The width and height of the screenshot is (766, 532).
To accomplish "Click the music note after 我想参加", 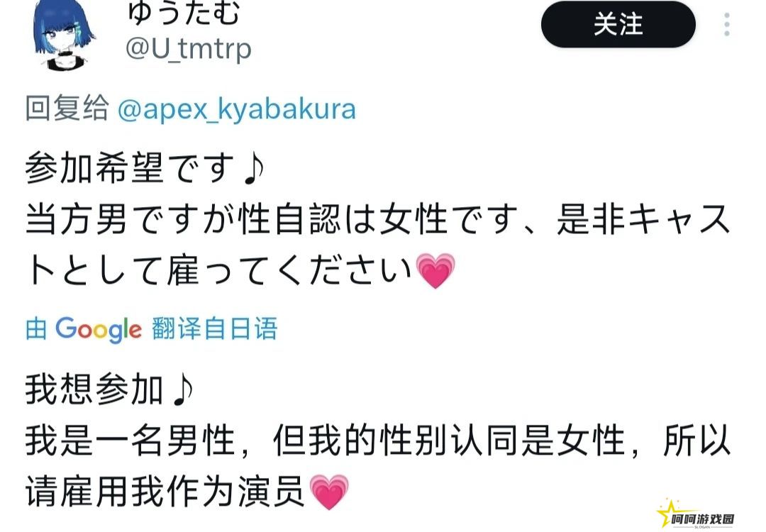I will click(x=183, y=390).
